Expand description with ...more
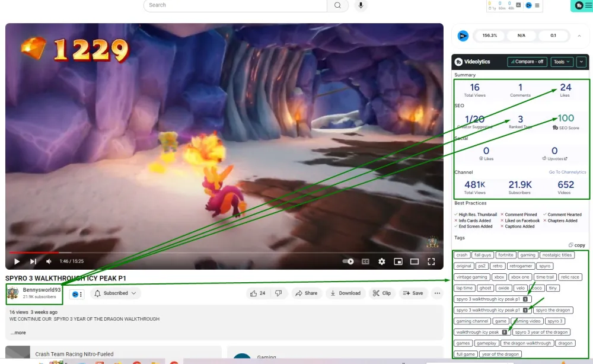Viewport: 593px width, 364px height. point(18,333)
